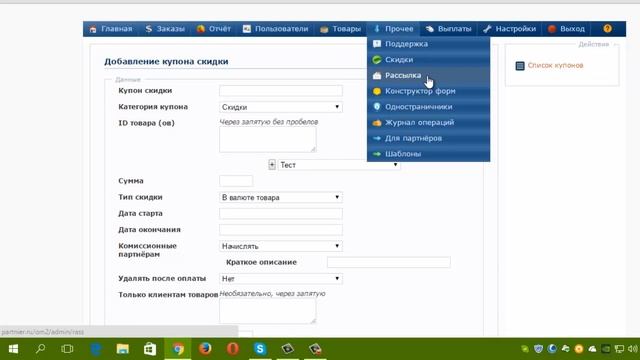Open the Главная home menu item
The width and height of the screenshot is (640, 360).
click(x=111, y=29)
